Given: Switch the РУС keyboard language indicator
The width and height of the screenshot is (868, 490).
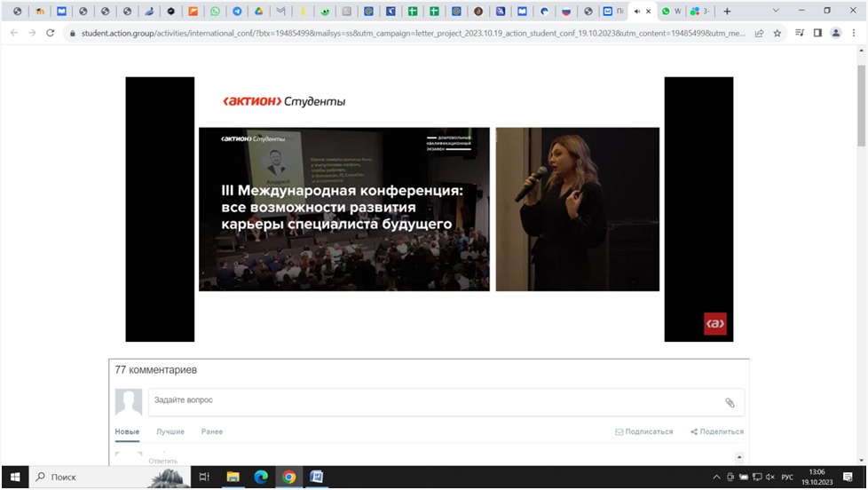Looking at the screenshot, I should [786, 477].
